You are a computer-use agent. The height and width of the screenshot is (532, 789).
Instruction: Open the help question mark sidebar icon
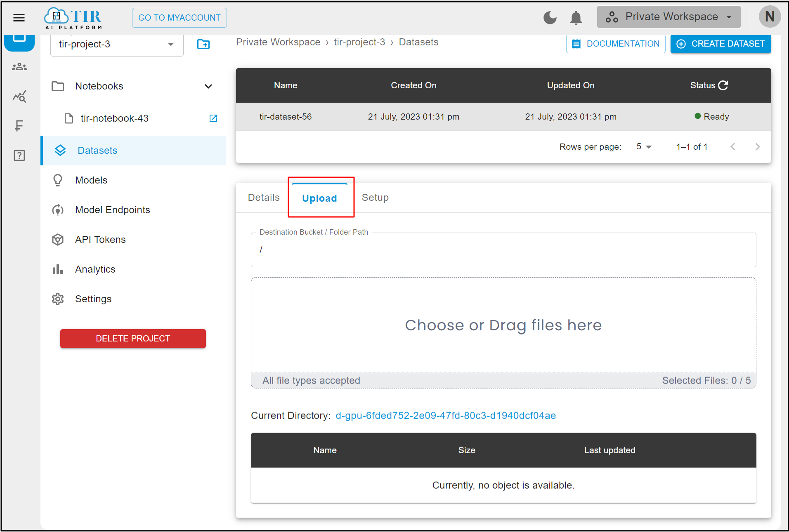19,155
